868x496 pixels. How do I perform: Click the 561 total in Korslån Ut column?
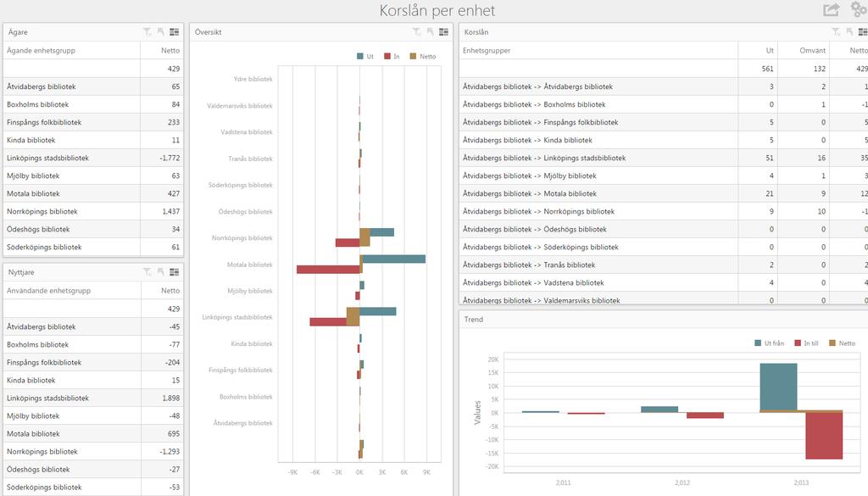coord(767,69)
